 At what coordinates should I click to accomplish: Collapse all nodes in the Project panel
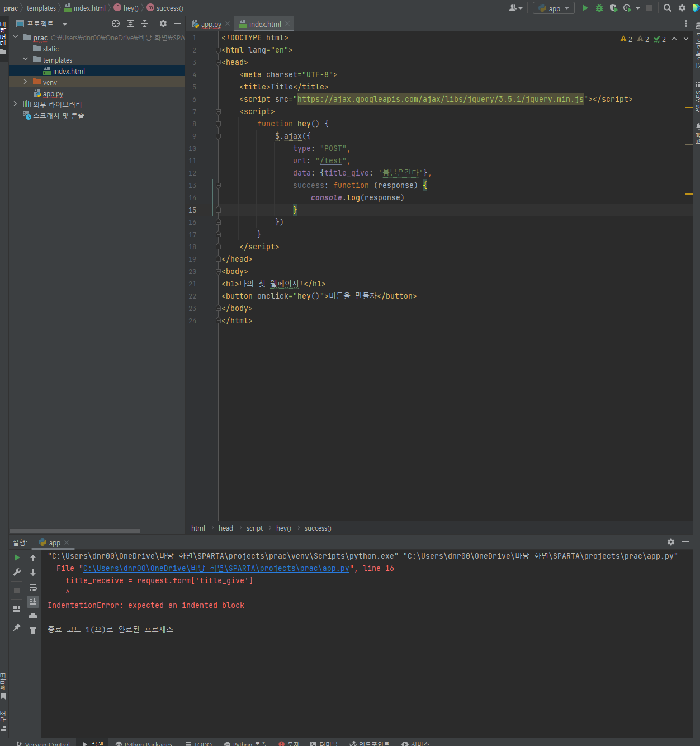click(x=145, y=23)
